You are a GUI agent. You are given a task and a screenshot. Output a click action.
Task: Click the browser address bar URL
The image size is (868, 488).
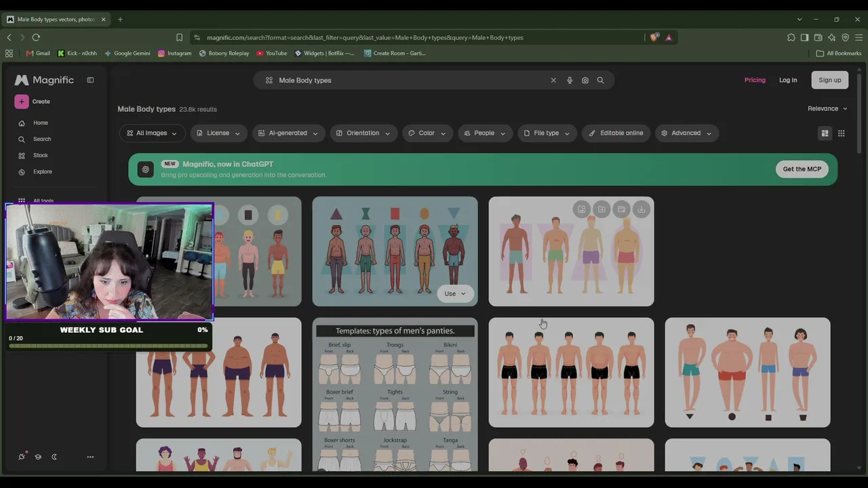pos(365,37)
